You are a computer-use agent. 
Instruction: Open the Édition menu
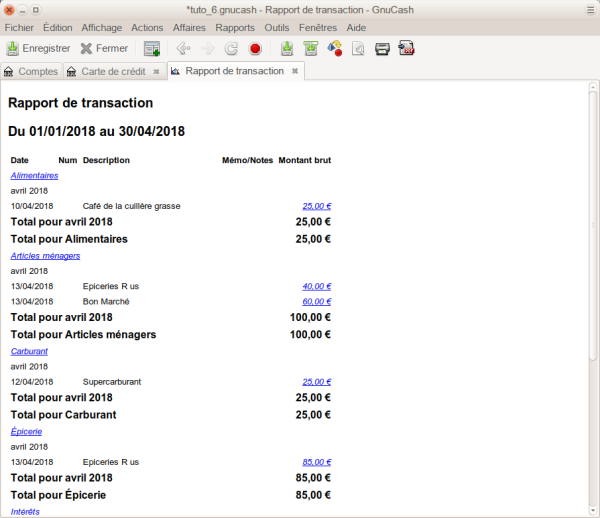point(58,28)
